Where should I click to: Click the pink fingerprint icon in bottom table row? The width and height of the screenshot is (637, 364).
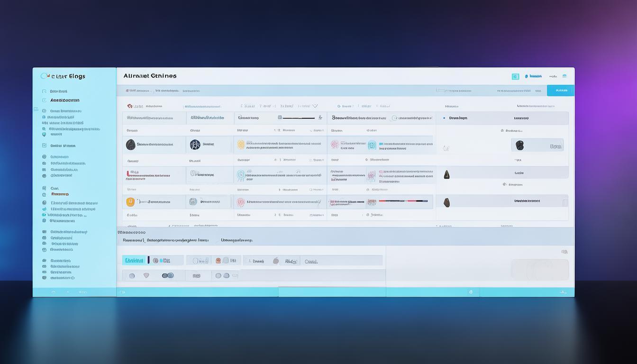(241, 202)
